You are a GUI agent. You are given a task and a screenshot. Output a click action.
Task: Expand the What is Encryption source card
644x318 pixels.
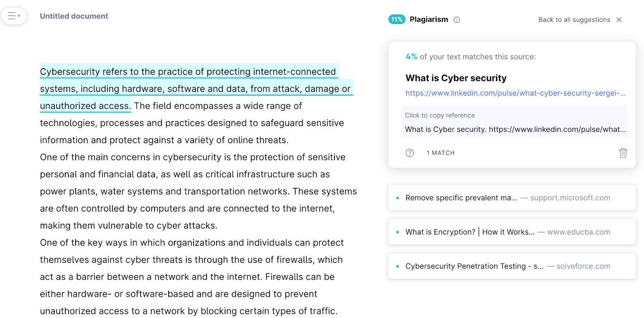[x=470, y=232]
